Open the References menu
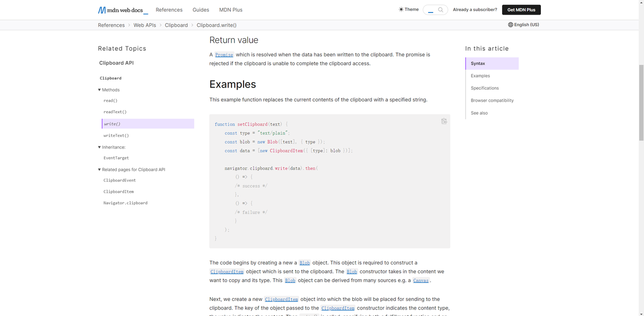 (x=169, y=10)
